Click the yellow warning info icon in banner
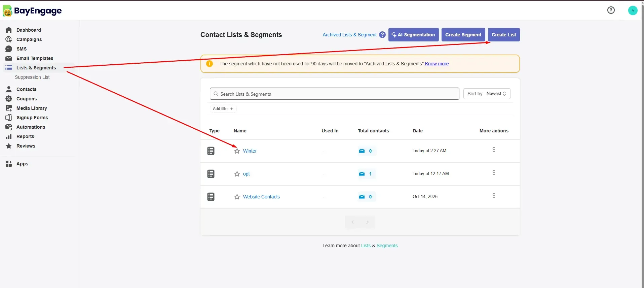The height and width of the screenshot is (288, 644). point(209,64)
